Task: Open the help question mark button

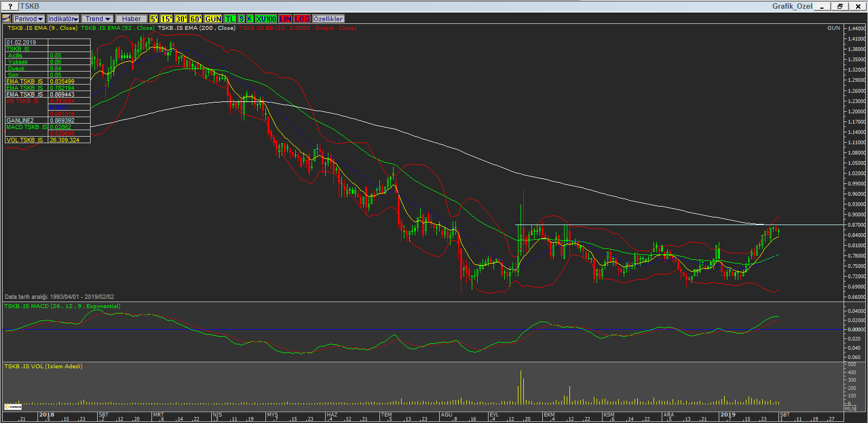Action: pos(10,6)
